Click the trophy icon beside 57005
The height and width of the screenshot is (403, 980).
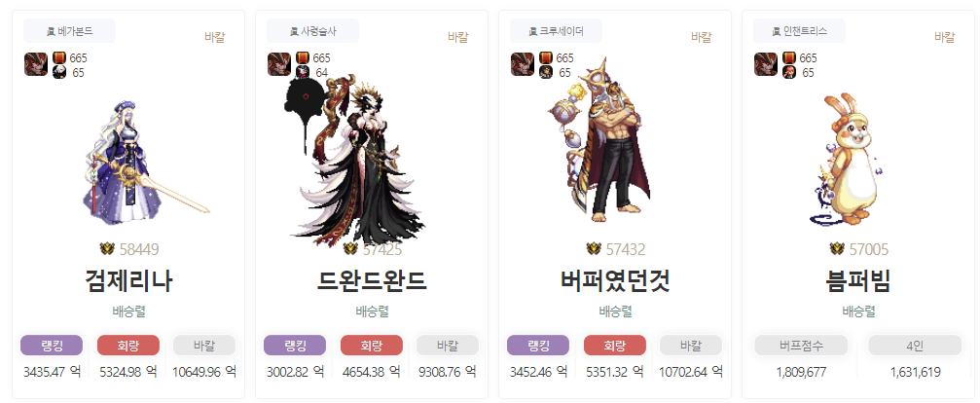(x=837, y=249)
